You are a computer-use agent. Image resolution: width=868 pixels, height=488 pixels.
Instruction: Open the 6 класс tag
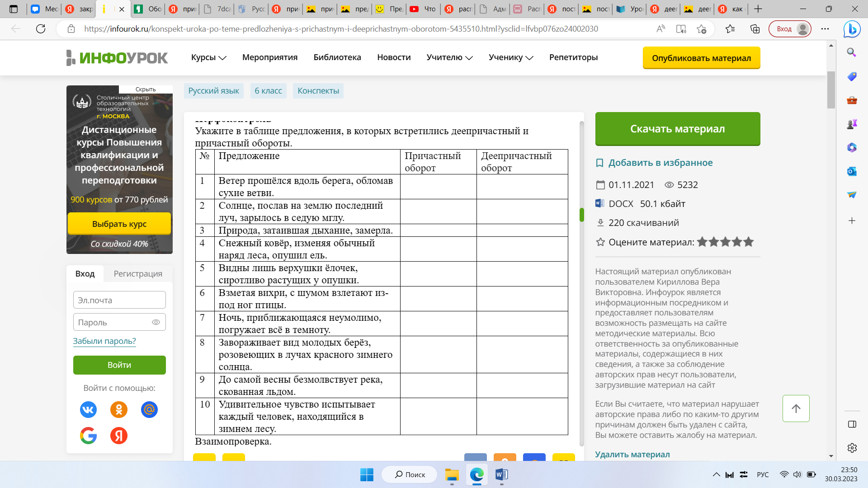(268, 91)
